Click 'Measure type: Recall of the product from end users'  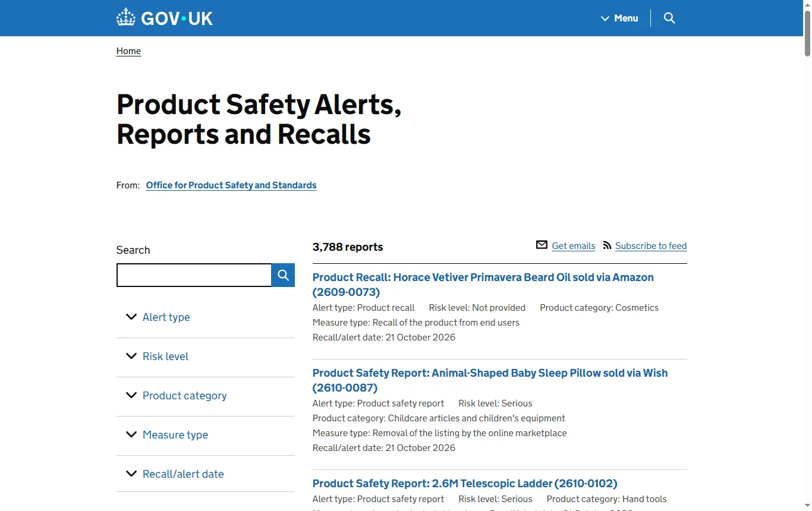pos(416,323)
